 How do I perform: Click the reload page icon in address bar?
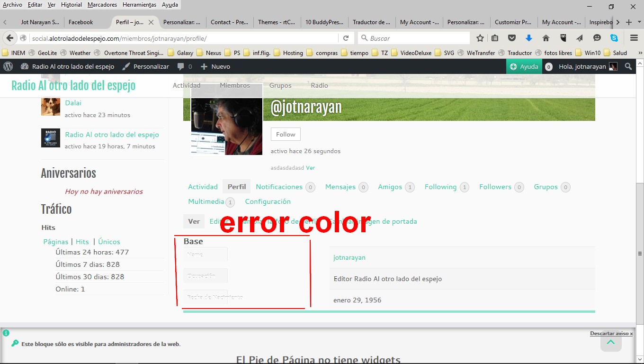click(346, 38)
